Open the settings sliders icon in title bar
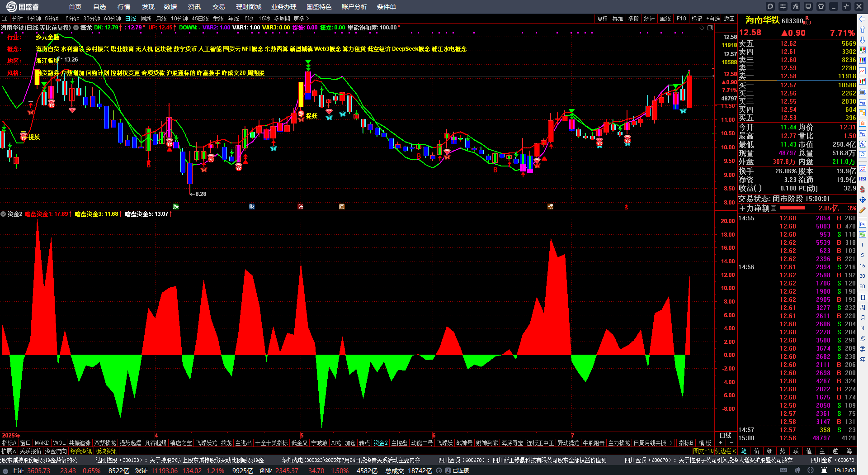 pos(783,6)
